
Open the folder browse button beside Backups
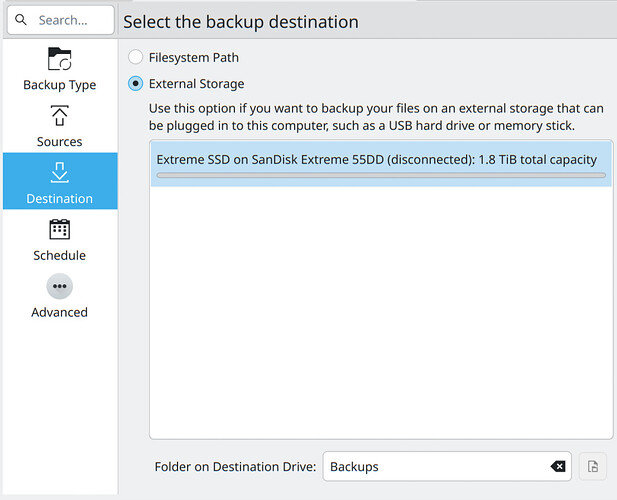(592, 467)
